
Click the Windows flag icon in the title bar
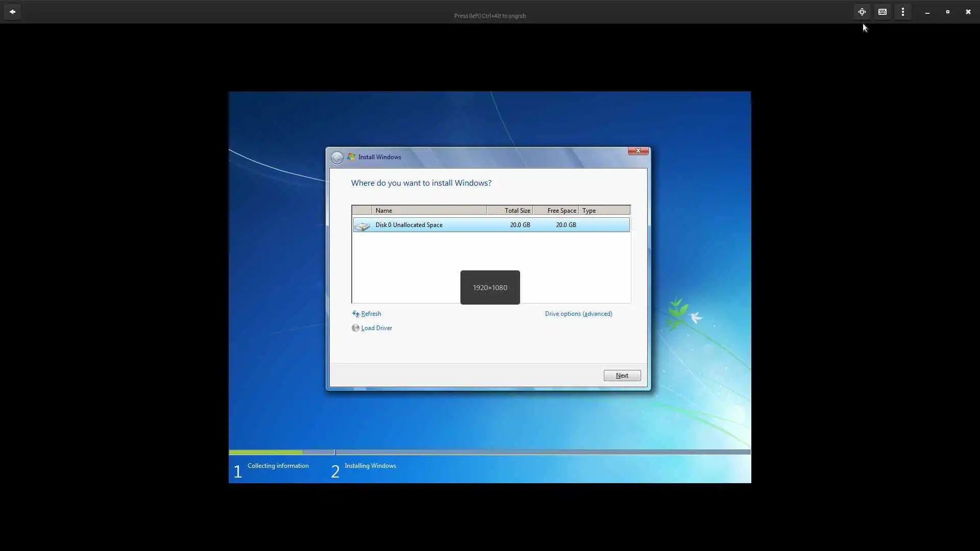351,157
